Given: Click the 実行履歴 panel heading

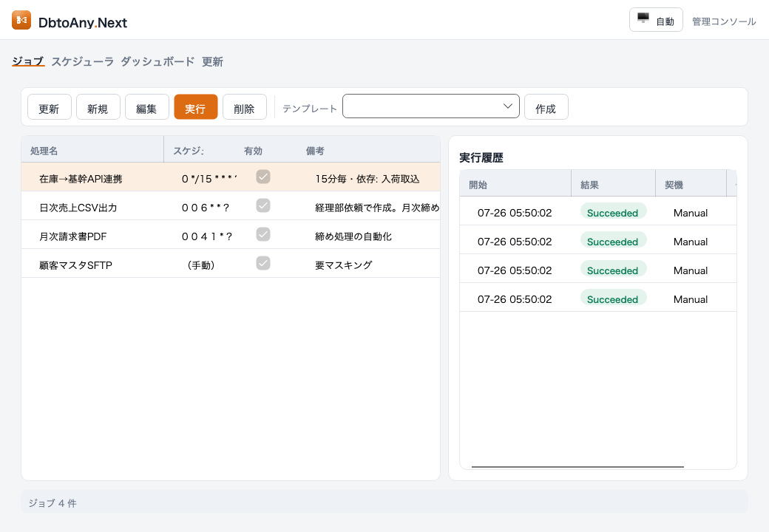Looking at the screenshot, I should (481, 157).
